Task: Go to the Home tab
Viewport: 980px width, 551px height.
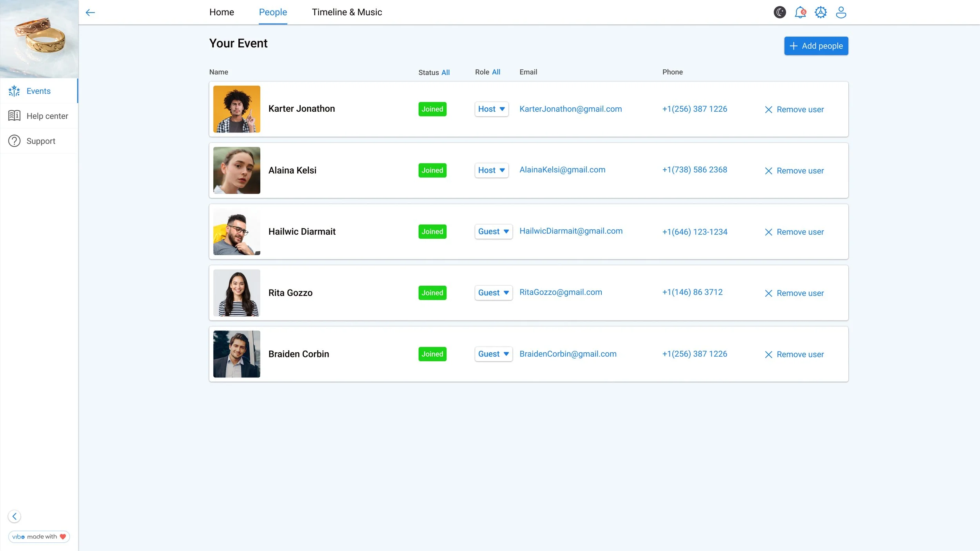Action: [x=221, y=12]
